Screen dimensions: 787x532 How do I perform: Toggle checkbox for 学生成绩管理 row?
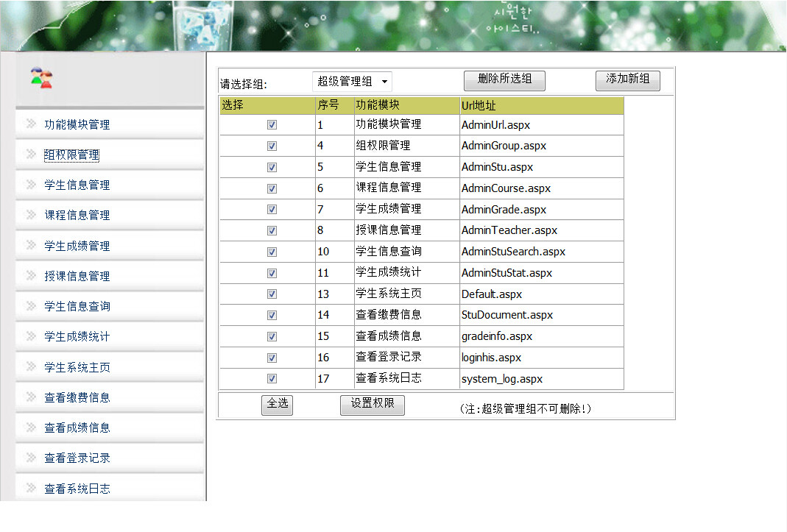(272, 210)
